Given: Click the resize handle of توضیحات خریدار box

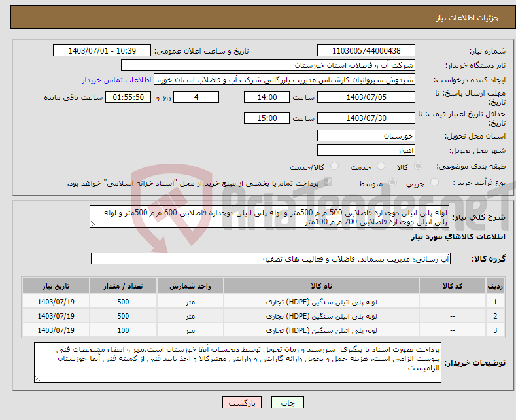Looking at the screenshot, I should pos(38,379).
